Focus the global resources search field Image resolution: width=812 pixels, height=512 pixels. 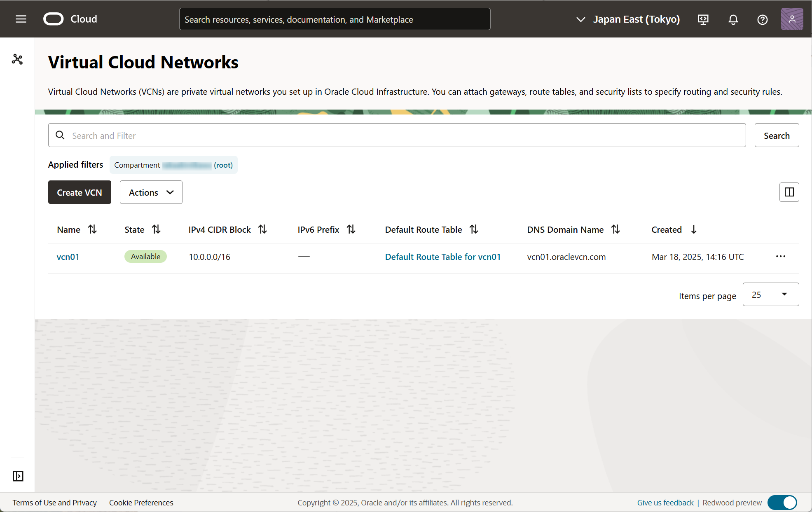click(335, 19)
